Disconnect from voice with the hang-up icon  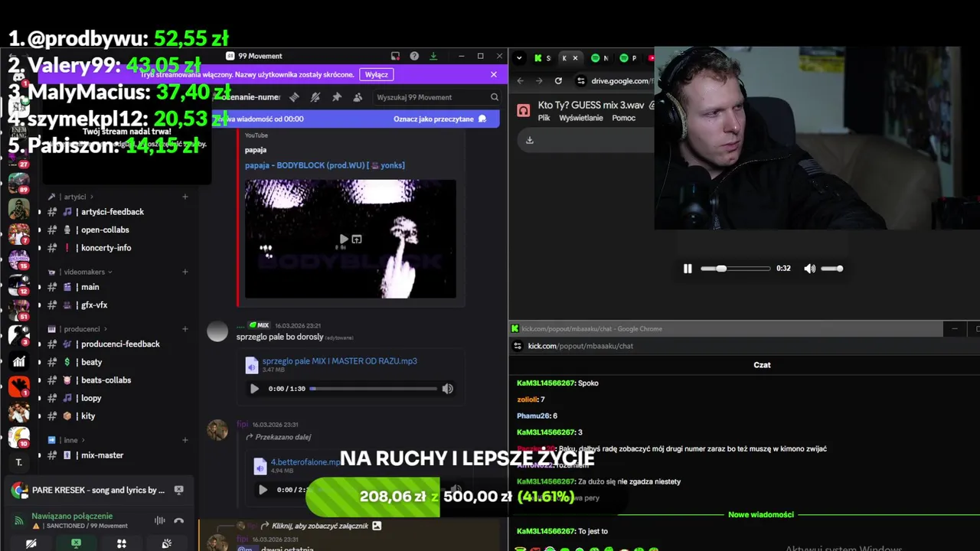(179, 520)
